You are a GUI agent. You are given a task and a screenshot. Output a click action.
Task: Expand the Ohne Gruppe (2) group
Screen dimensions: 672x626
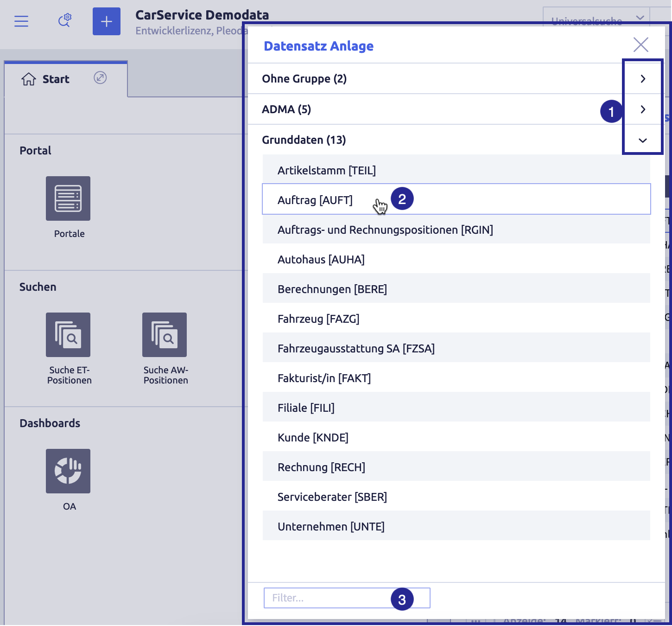tap(643, 79)
